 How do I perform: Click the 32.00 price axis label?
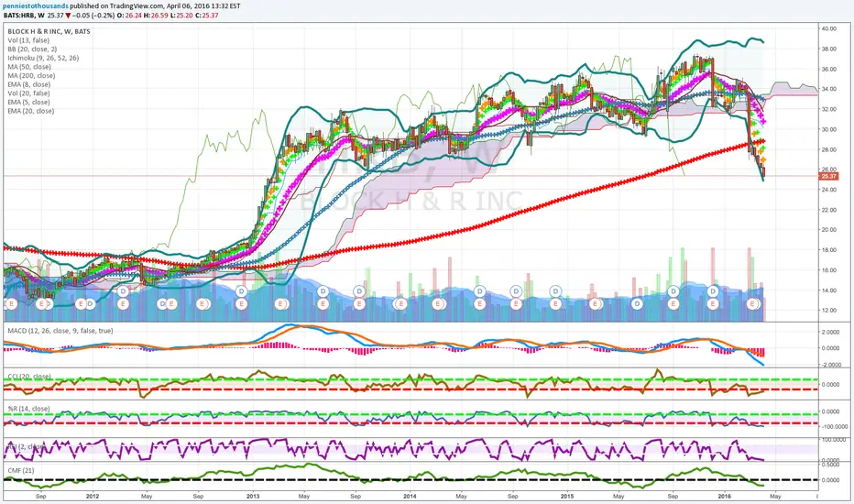click(829, 110)
